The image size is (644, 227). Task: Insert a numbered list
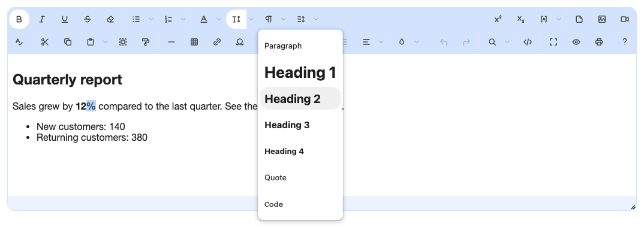click(168, 19)
